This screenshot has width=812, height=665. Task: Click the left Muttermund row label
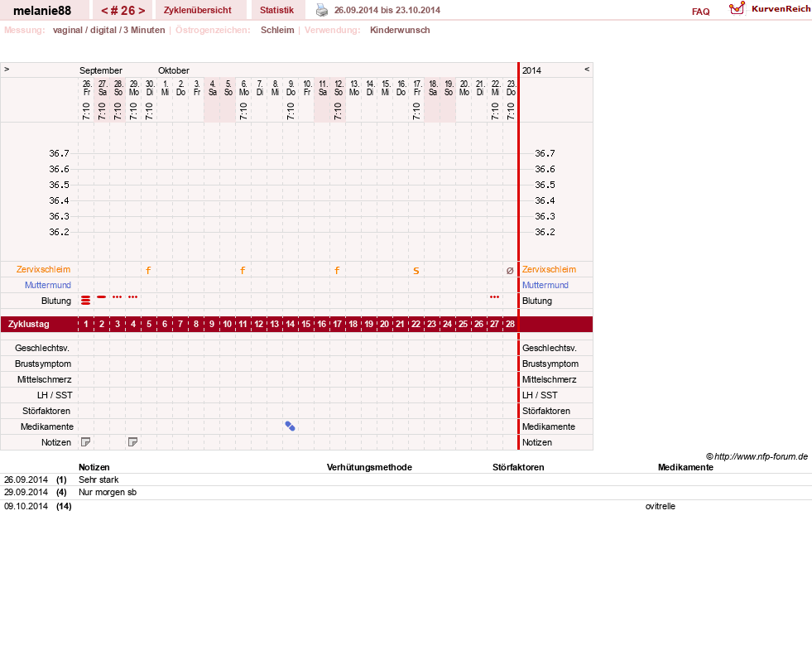click(48, 285)
